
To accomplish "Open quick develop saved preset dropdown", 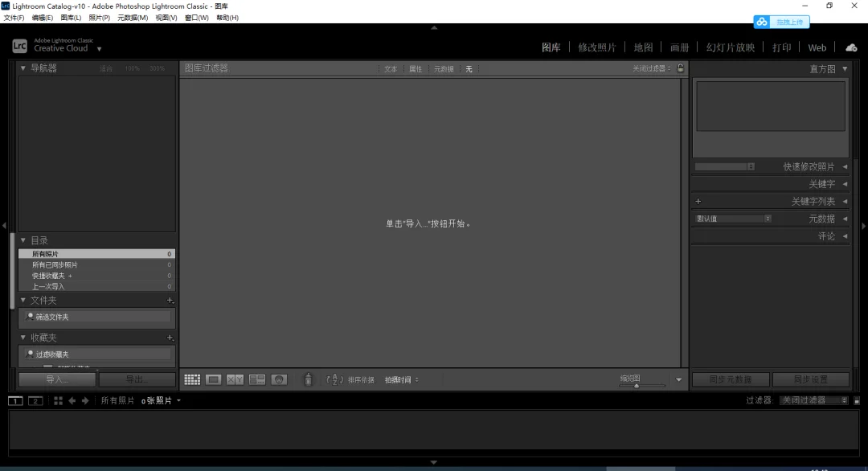I will pos(725,166).
